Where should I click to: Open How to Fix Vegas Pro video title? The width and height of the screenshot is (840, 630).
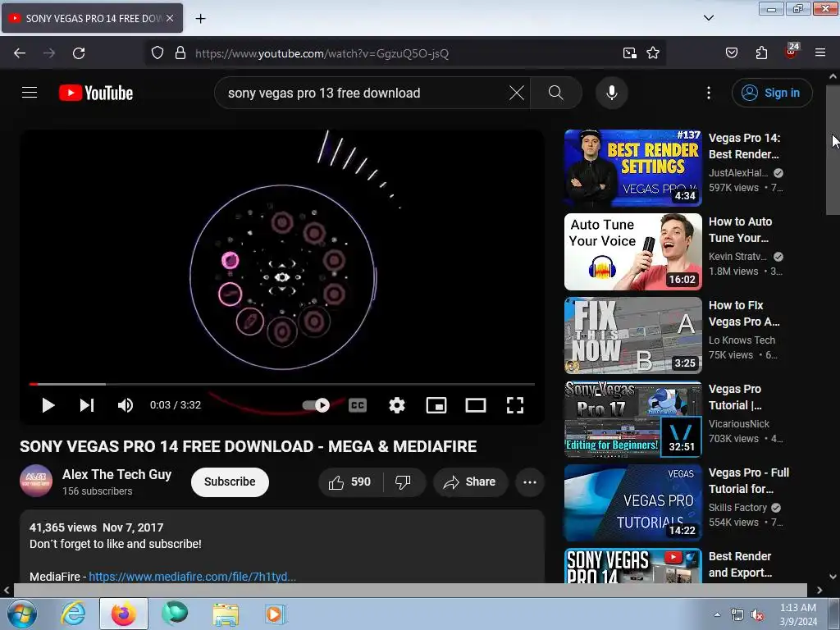point(744,313)
